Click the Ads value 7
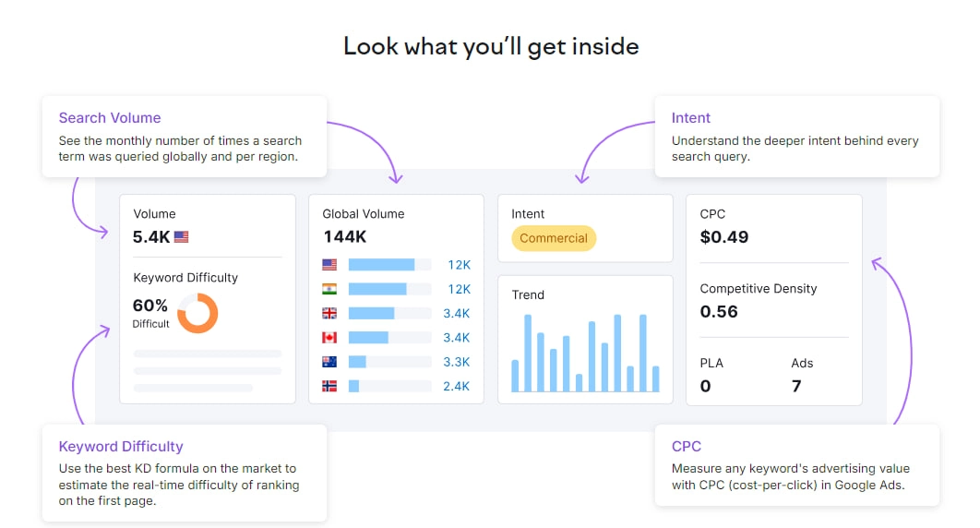The width and height of the screenshot is (980, 528). pos(796,386)
